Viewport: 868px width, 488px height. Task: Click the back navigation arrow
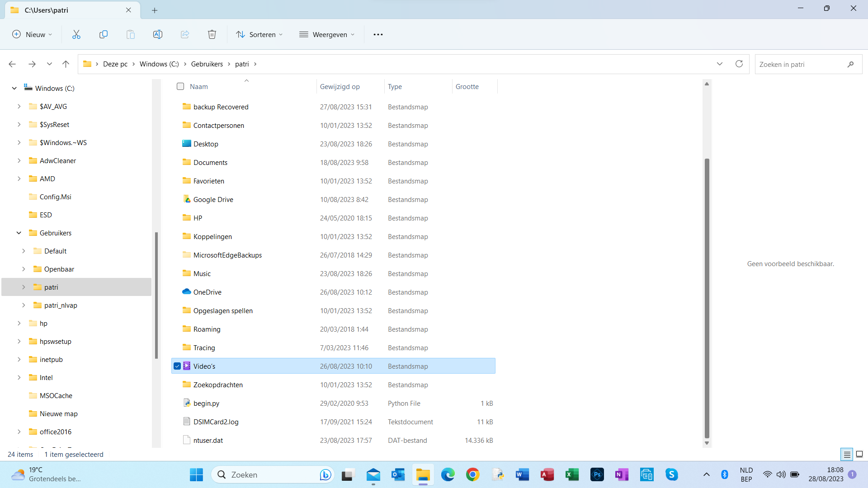click(x=12, y=64)
